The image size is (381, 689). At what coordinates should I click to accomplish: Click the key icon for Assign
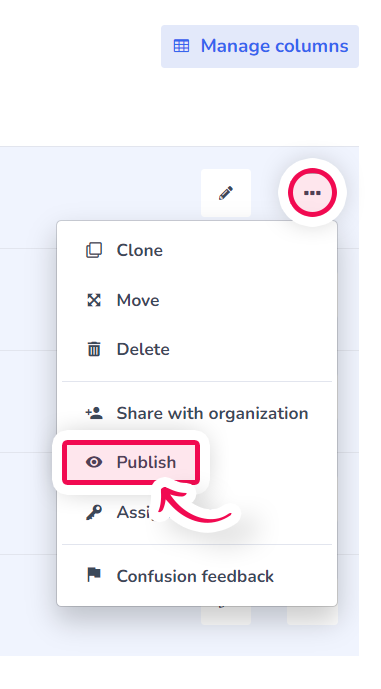pyautogui.click(x=94, y=512)
